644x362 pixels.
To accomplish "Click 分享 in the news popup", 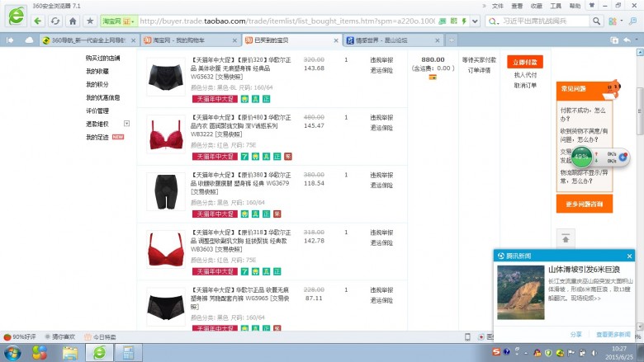I will coord(575,335).
